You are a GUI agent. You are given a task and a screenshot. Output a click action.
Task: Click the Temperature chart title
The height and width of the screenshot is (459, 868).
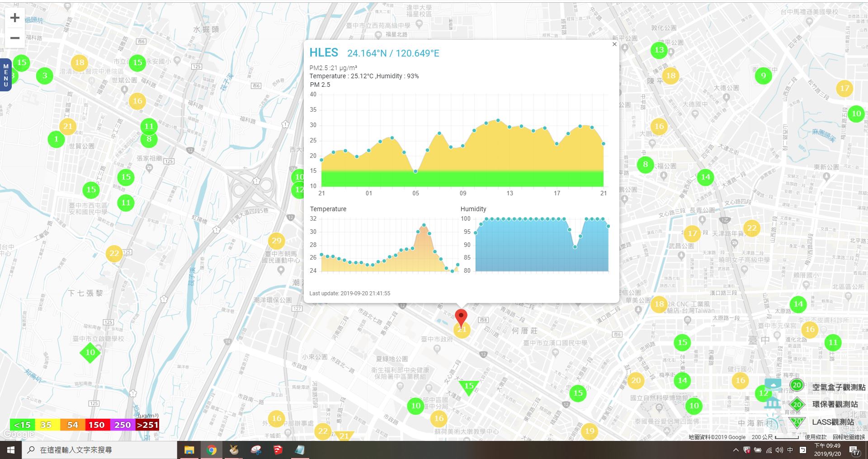click(328, 209)
